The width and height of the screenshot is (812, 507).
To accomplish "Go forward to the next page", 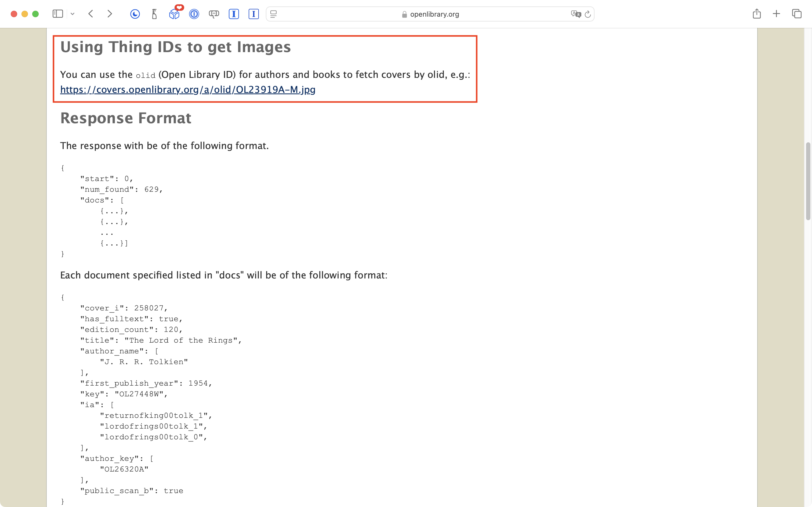I will pos(110,14).
